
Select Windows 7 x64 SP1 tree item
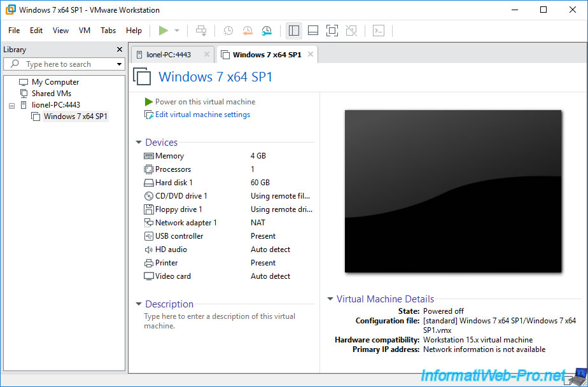[x=75, y=116]
